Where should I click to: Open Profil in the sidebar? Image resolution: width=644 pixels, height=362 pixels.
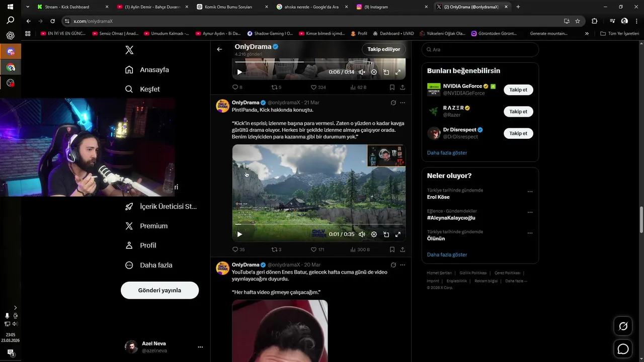pyautogui.click(x=141, y=245)
